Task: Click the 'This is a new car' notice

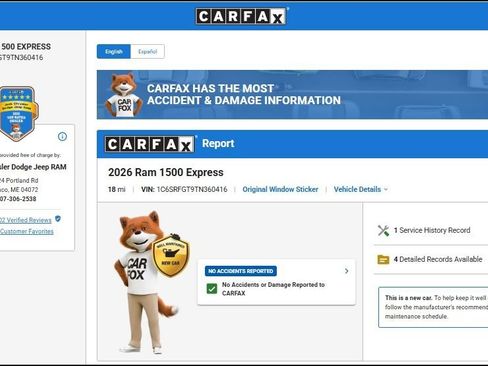Action: coord(433,307)
